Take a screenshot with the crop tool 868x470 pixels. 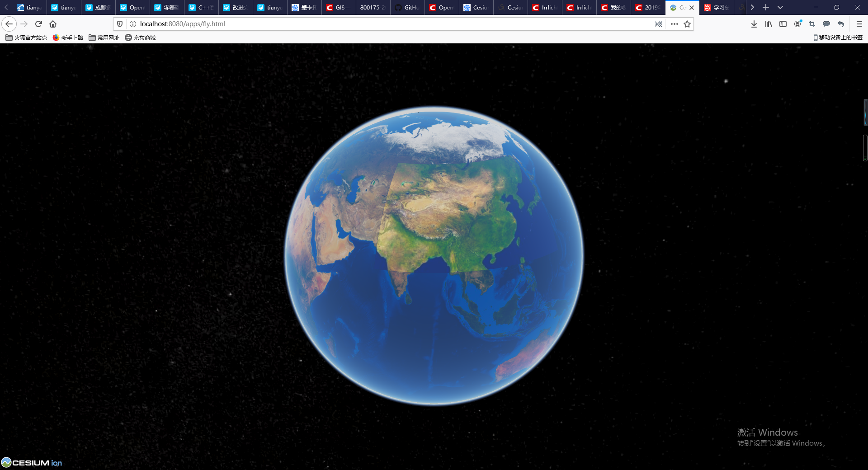point(812,24)
